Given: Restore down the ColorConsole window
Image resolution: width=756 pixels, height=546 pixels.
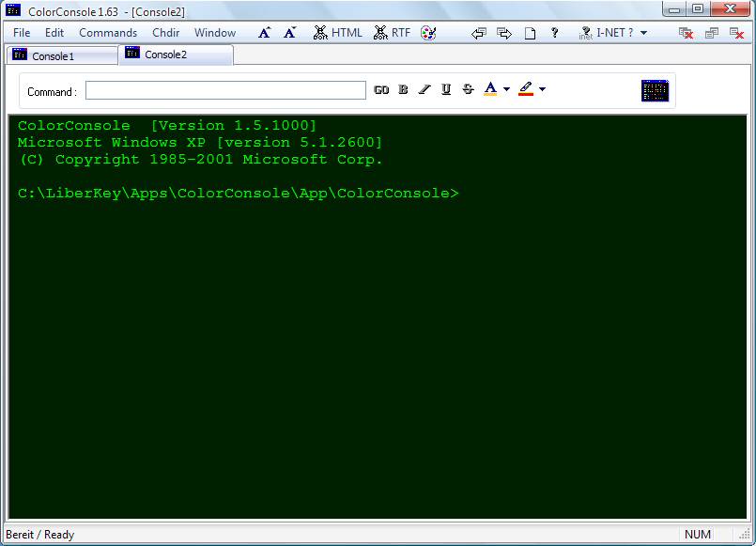Looking at the screenshot, I should tap(697, 9).
